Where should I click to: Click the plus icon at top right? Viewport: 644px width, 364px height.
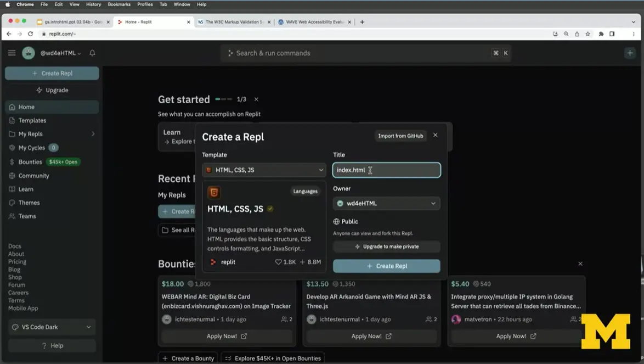tap(629, 53)
